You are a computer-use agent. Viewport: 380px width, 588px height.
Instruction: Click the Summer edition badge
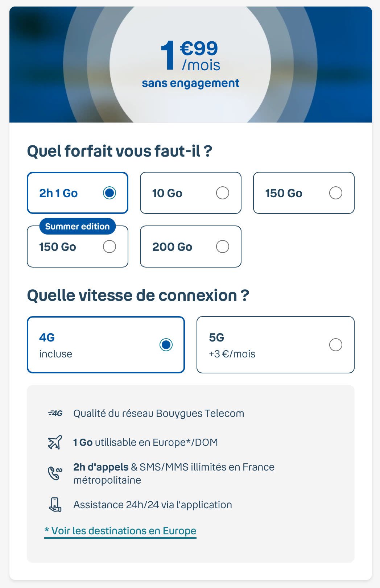[77, 226]
